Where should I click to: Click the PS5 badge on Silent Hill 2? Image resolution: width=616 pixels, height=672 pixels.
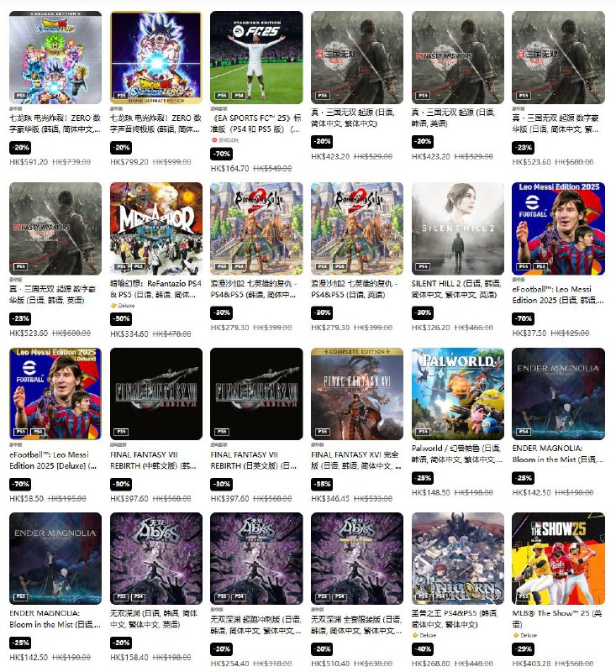click(x=423, y=266)
